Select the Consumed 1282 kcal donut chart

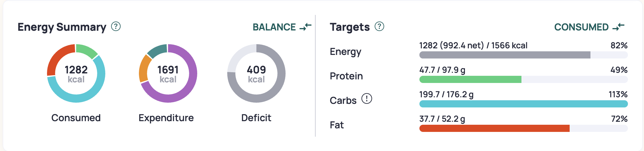pyautogui.click(x=76, y=73)
